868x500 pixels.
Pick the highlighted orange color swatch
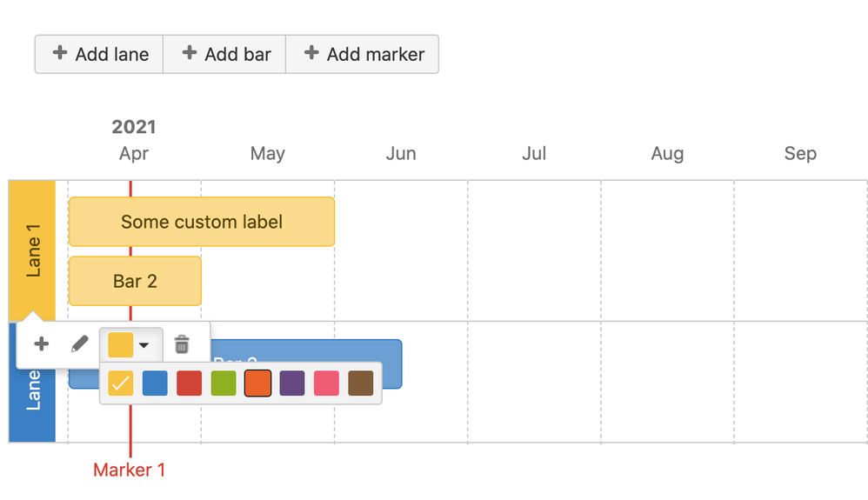[258, 383]
